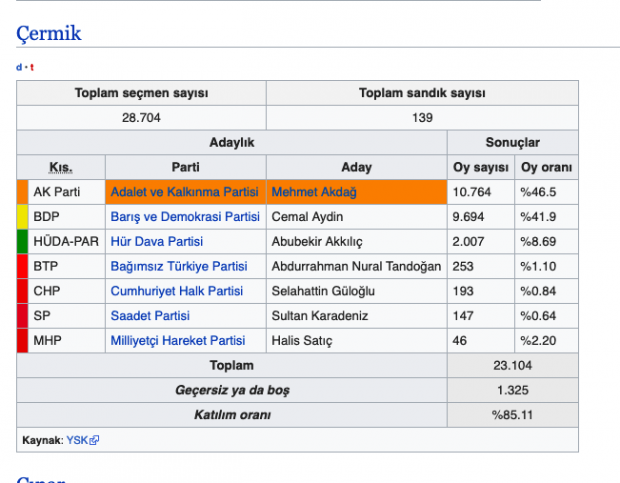Open the Saadet Partisi link
The image size is (620, 483).
(x=150, y=317)
